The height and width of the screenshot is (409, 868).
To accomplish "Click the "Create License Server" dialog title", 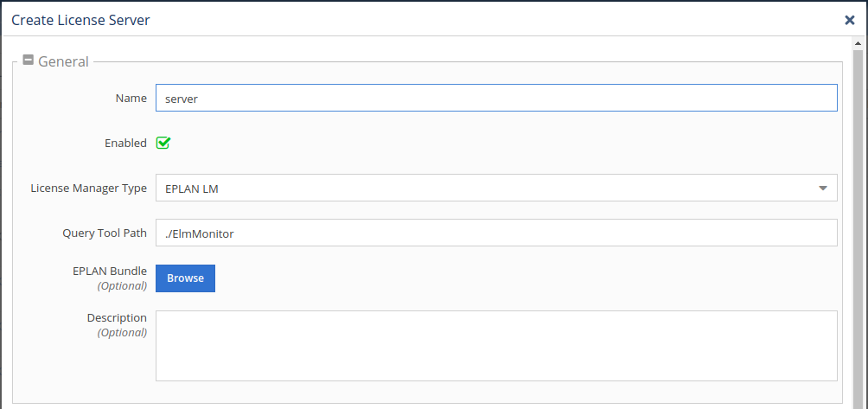I will 80,20.
